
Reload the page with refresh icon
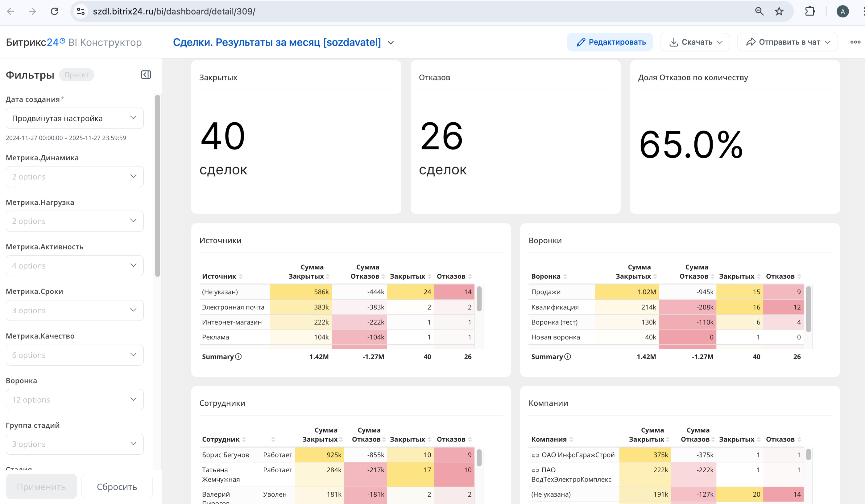coord(54,11)
